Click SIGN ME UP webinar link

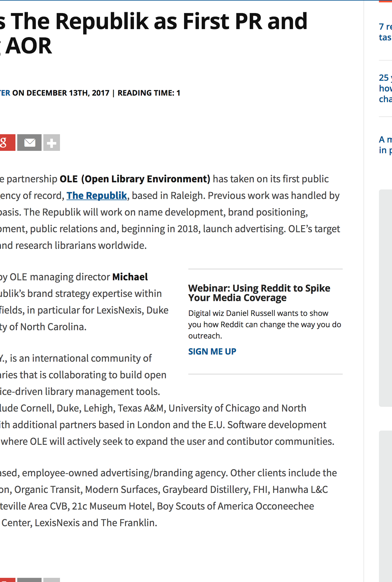tap(212, 352)
